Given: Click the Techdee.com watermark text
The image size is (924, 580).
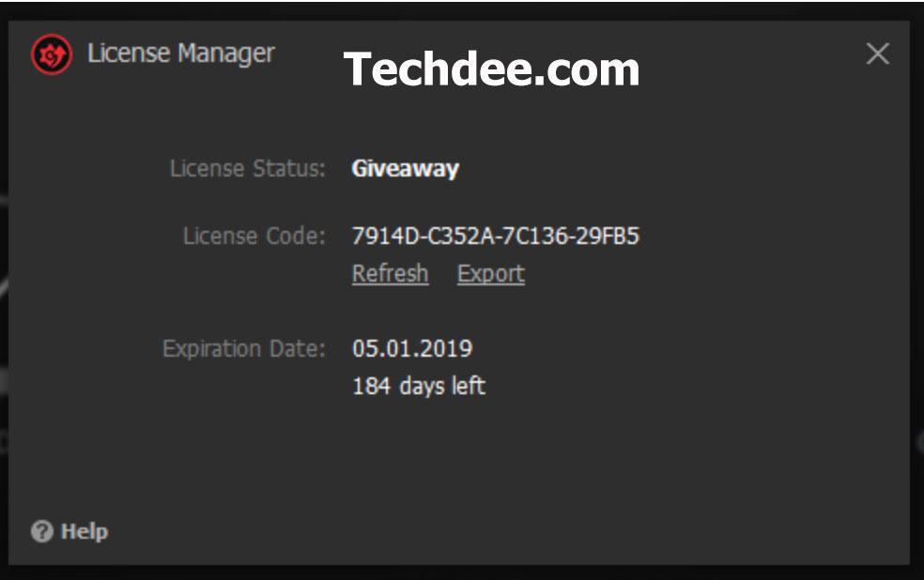Looking at the screenshot, I should click(x=491, y=69).
